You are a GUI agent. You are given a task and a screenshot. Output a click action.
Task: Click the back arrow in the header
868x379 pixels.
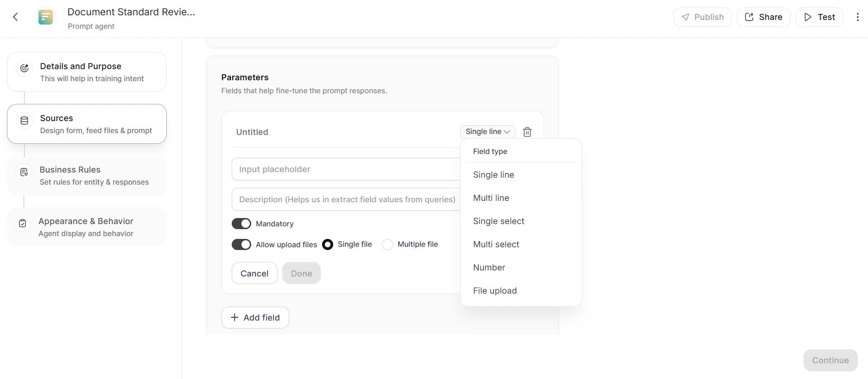pos(16,17)
